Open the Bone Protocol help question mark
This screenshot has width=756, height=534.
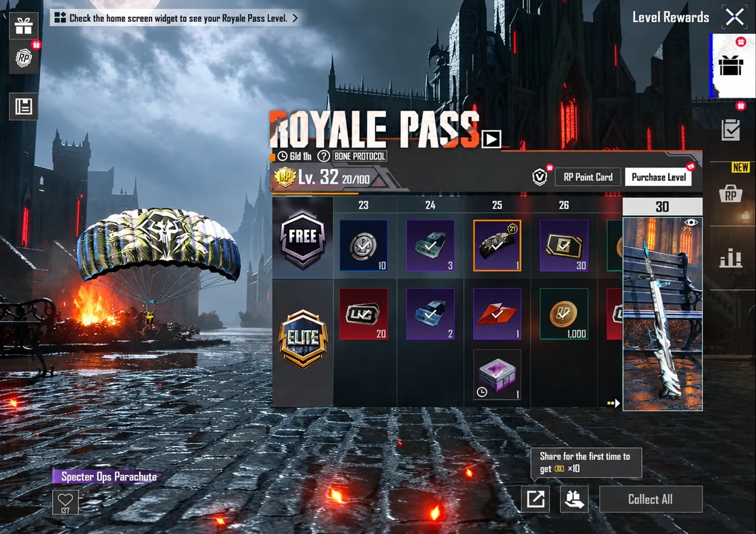[324, 156]
